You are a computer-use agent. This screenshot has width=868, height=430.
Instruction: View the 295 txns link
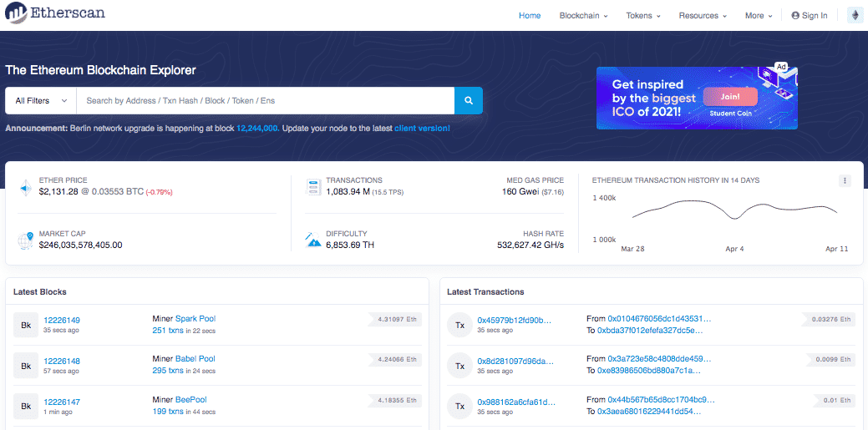(x=168, y=371)
